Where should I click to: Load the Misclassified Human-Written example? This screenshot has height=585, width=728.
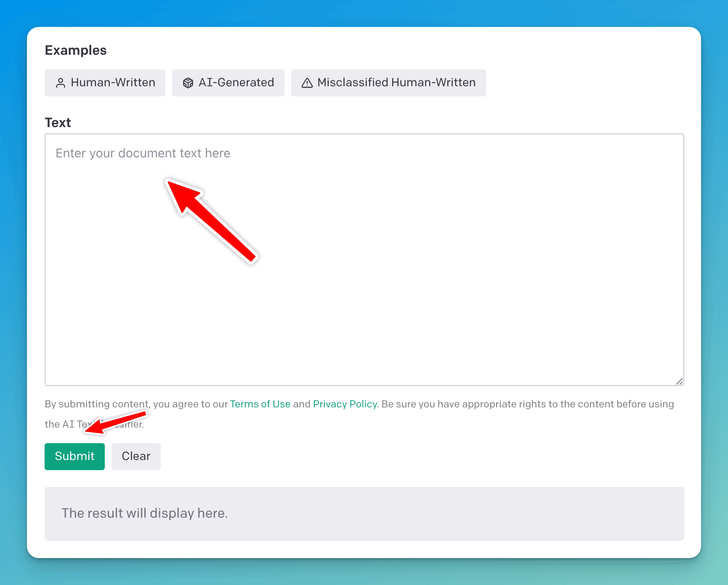point(388,83)
